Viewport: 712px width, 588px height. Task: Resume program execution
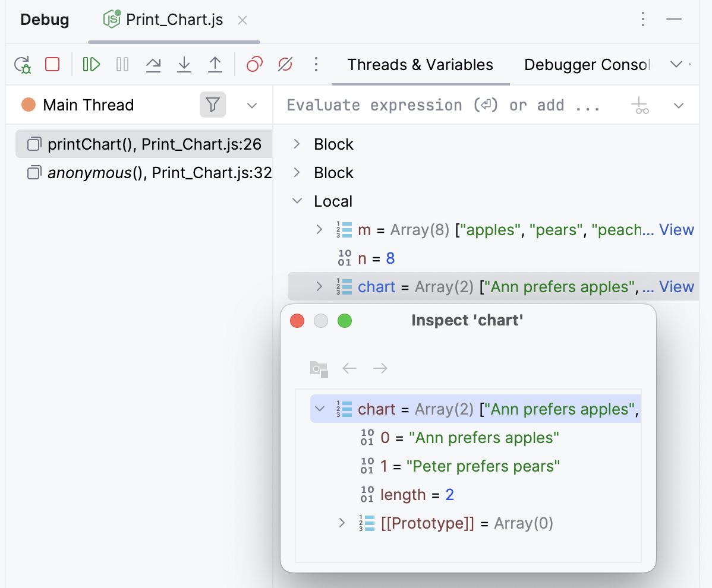[91, 64]
